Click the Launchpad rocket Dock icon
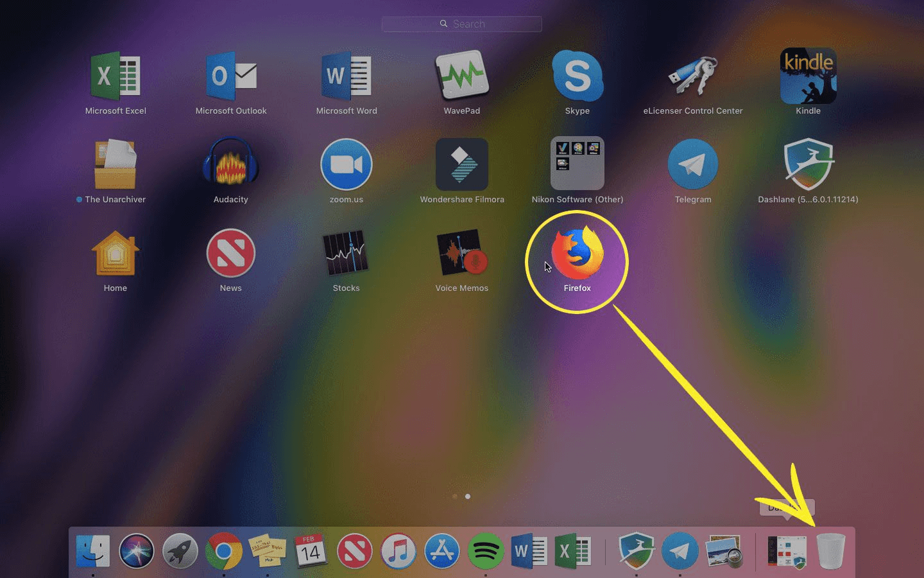924x578 pixels. [x=180, y=551]
